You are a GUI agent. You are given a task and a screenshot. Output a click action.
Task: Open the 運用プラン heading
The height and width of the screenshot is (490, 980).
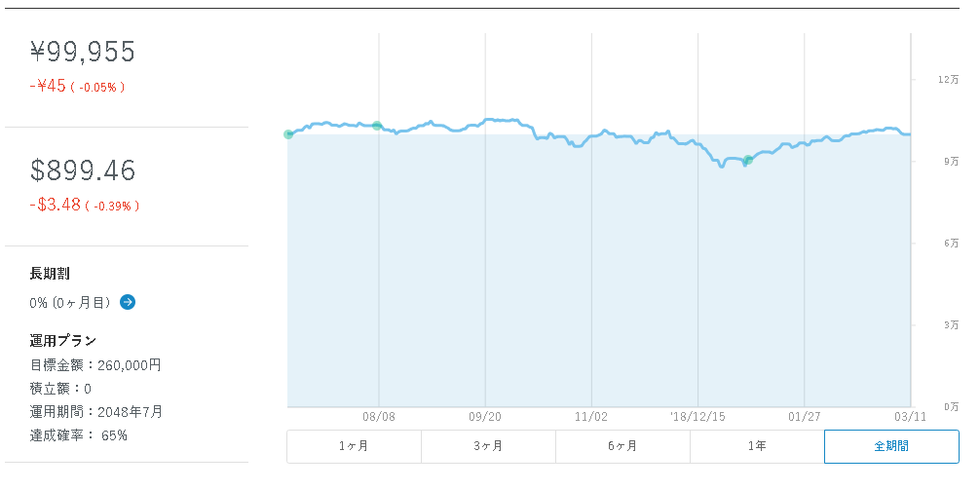(63, 341)
